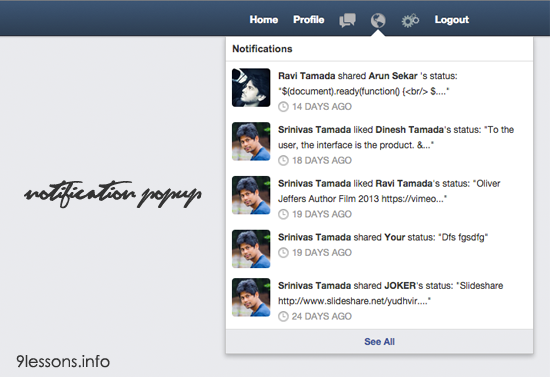Click clock icon beside 14 DAYS AGO
Image resolution: width=550 pixels, height=377 pixels.
tap(283, 107)
